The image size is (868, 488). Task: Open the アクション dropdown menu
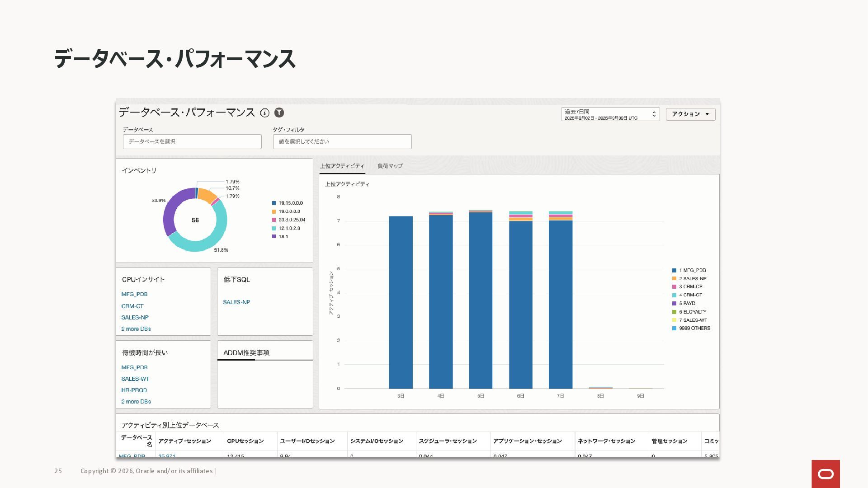coord(690,114)
